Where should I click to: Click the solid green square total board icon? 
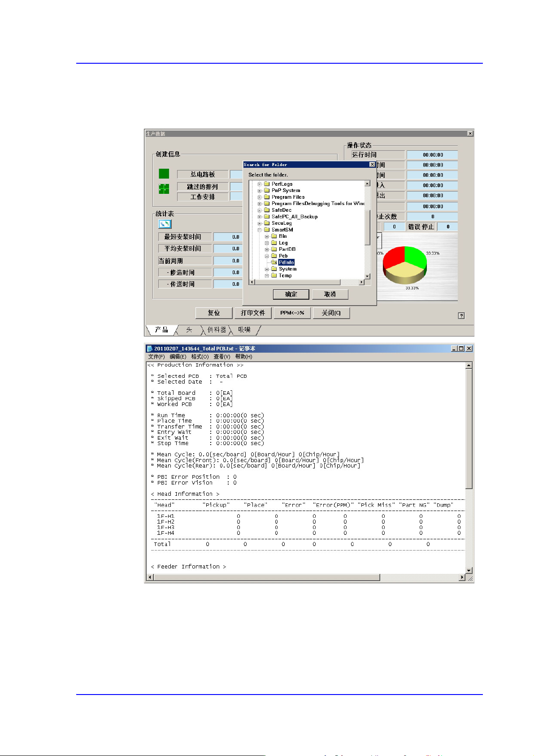(164, 174)
